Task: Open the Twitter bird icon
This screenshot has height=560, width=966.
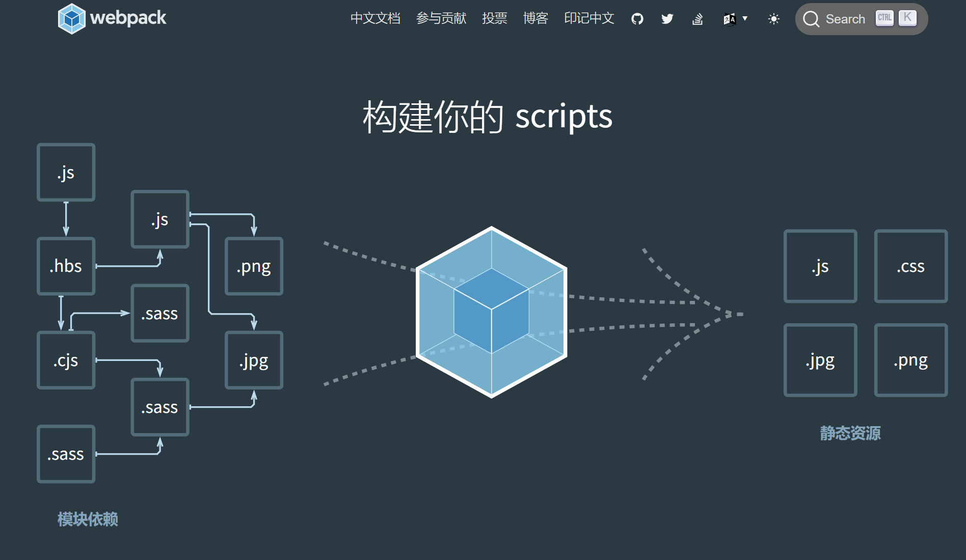Action: point(667,19)
